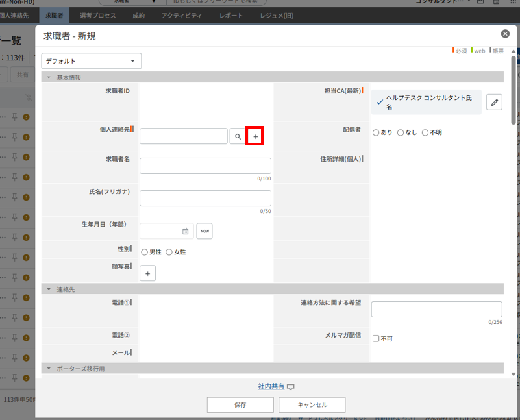Viewport: 520px width, 420px height.
Task: Collapse the 連絡先 section
Action: click(x=49, y=289)
